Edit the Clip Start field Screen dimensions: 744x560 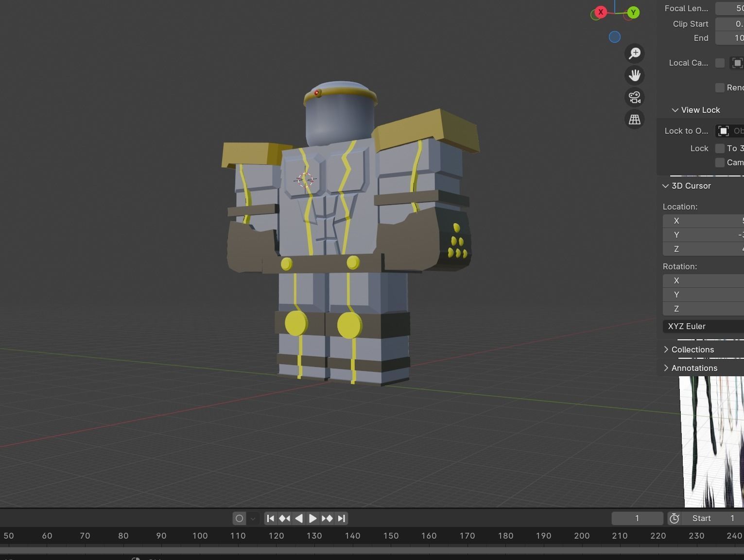tap(729, 24)
